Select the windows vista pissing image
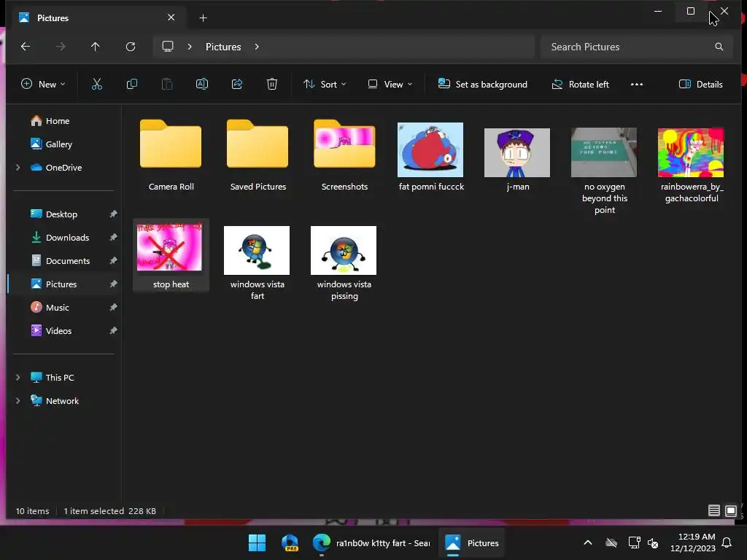This screenshot has height=560, width=747. (x=344, y=262)
